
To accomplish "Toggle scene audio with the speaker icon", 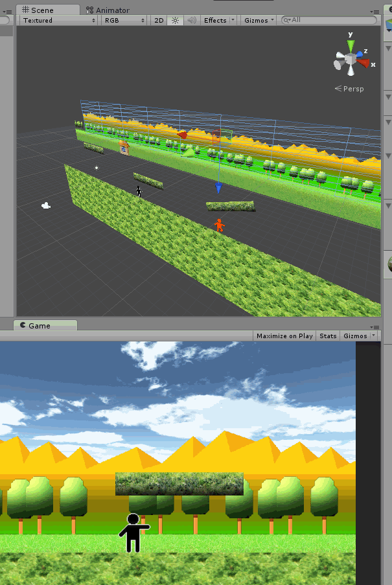I will [191, 20].
